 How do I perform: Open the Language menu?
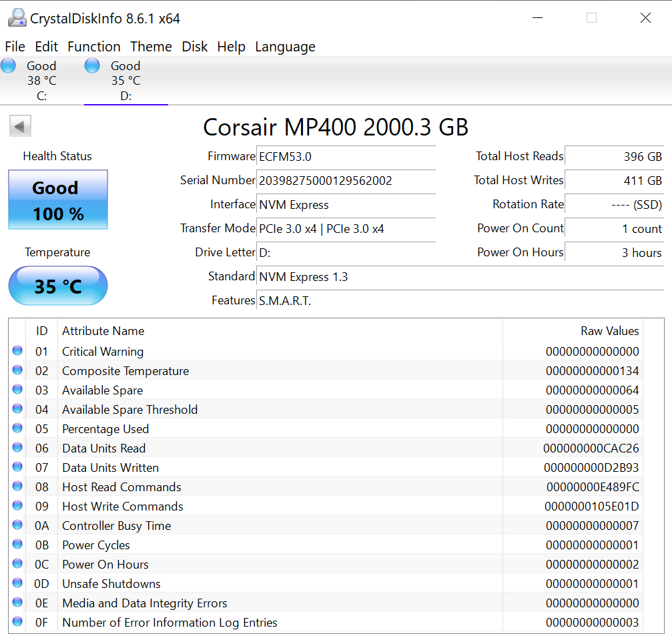pos(285,47)
